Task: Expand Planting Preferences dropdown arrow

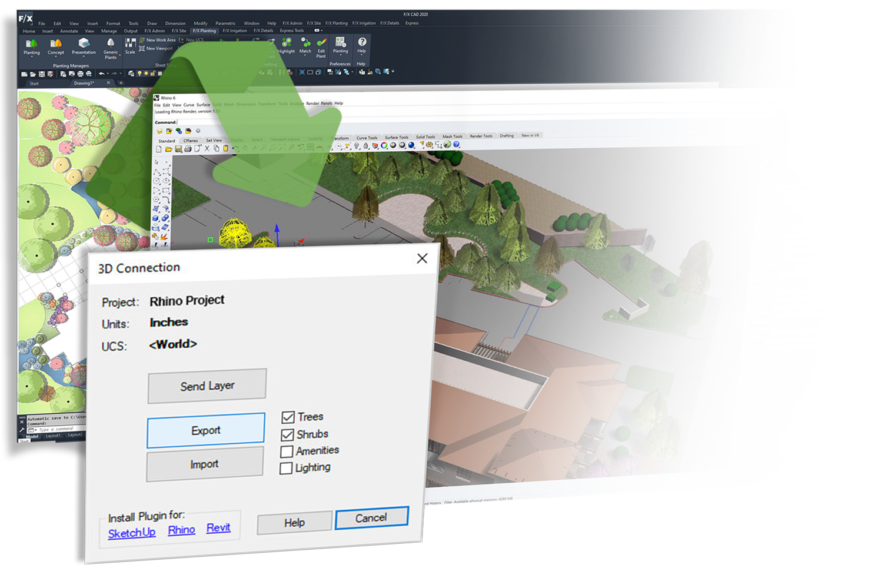Action: 341,55
